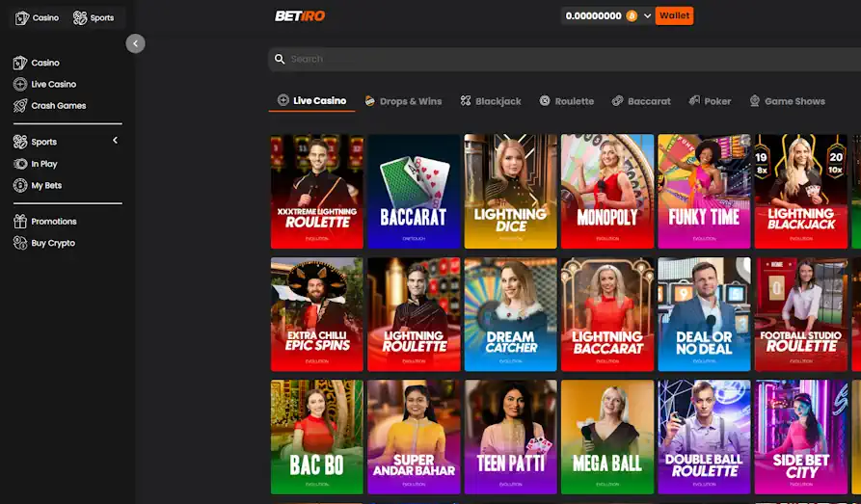Screen dimensions: 861x504
Task: Open the Lightning Blackjack tile
Action: click(x=801, y=192)
